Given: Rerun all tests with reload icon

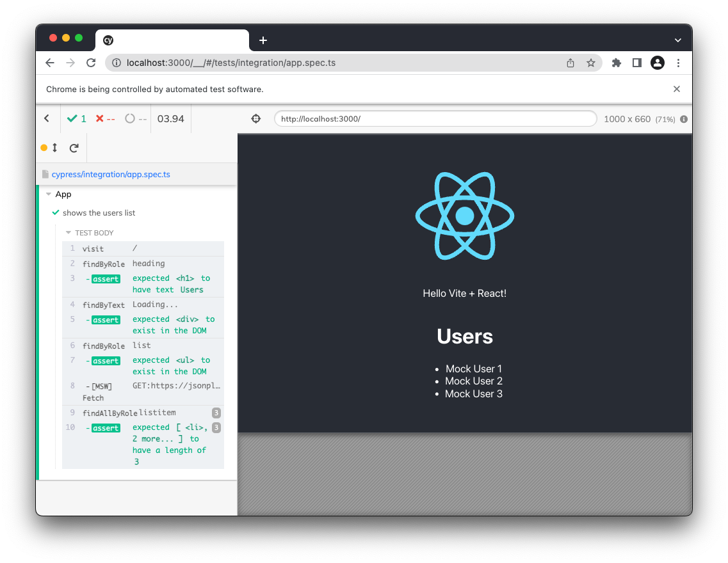Looking at the screenshot, I should [74, 148].
